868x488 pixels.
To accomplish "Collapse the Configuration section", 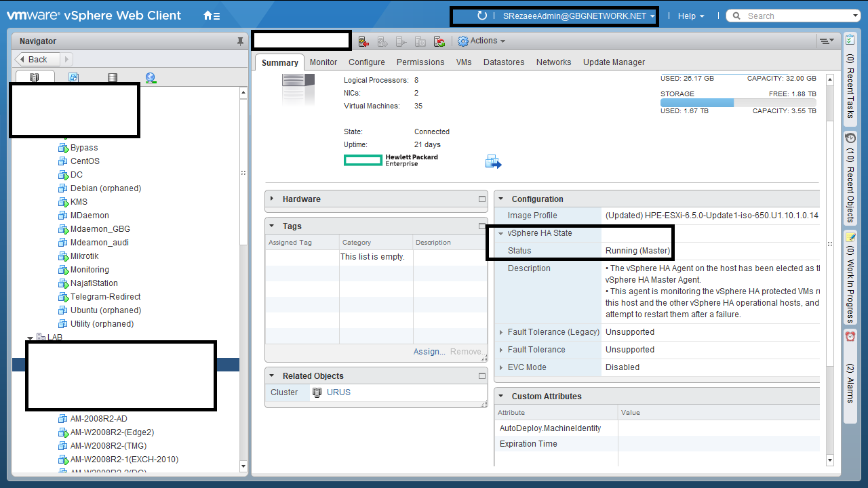I will 501,199.
